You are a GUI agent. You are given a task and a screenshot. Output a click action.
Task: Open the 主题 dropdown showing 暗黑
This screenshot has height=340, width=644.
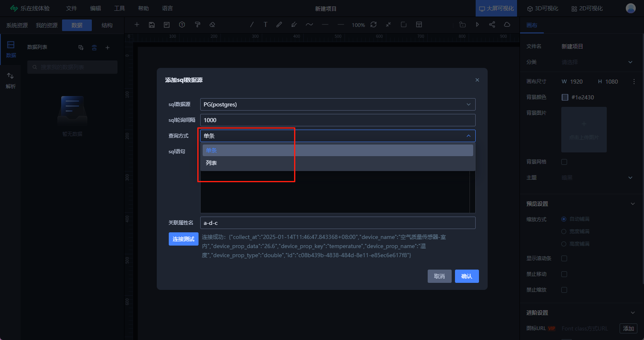tap(598, 178)
